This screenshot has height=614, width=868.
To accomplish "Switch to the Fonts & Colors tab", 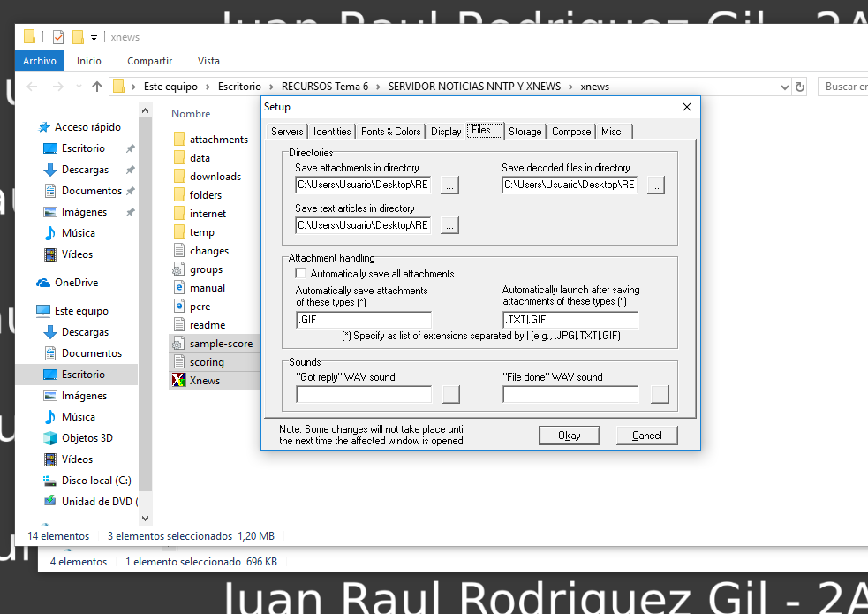I will [390, 132].
